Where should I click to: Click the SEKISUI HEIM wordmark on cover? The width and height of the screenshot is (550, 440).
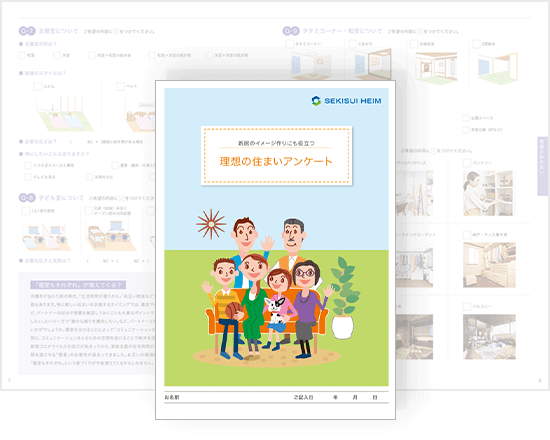click(353, 101)
